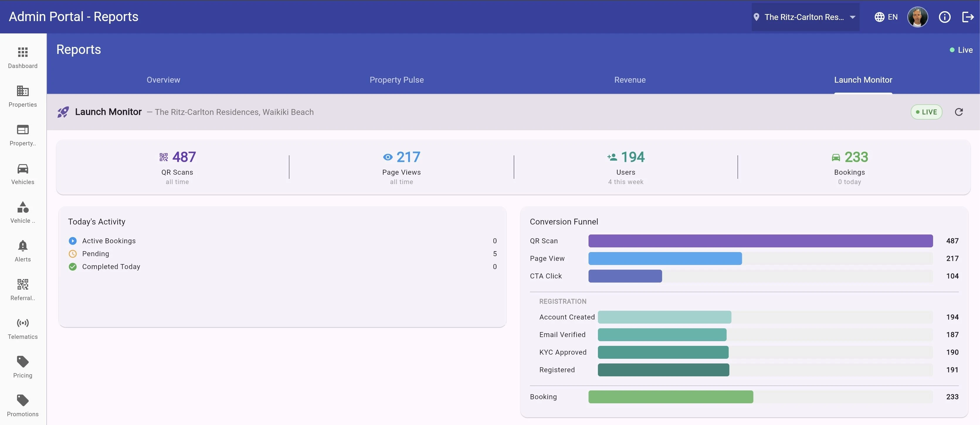Click the 233 Bookings stat
This screenshot has width=980, height=425.
click(856, 157)
